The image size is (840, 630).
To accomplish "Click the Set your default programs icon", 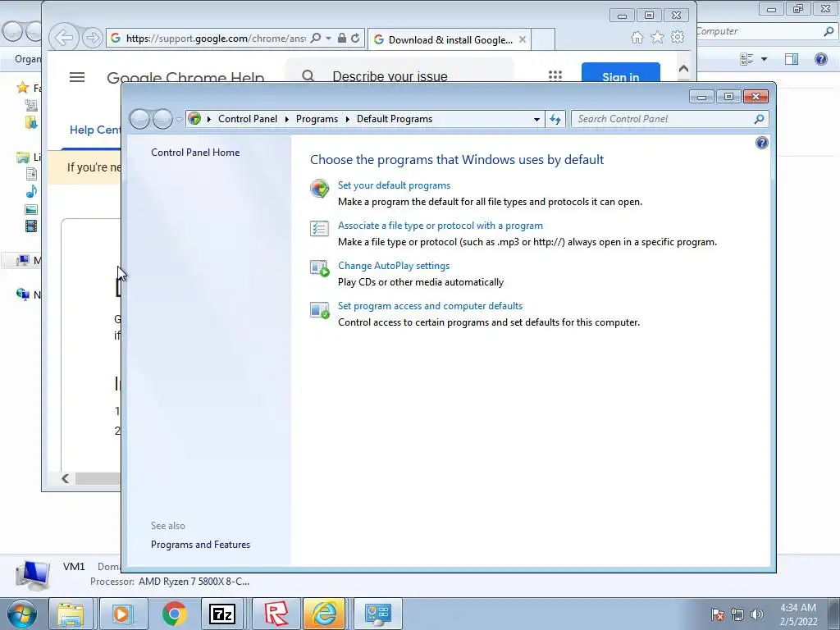I will (x=320, y=189).
